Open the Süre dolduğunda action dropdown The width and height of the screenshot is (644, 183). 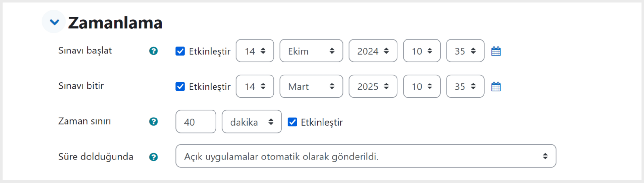[366, 156]
